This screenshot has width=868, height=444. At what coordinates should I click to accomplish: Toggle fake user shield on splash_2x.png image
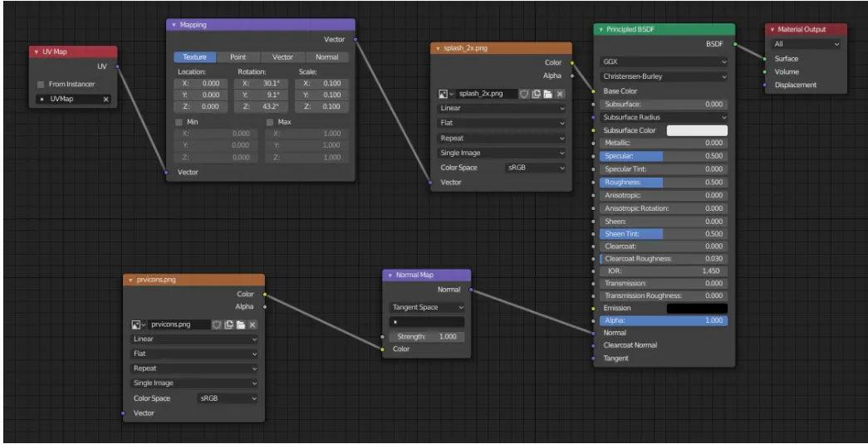pyautogui.click(x=523, y=94)
